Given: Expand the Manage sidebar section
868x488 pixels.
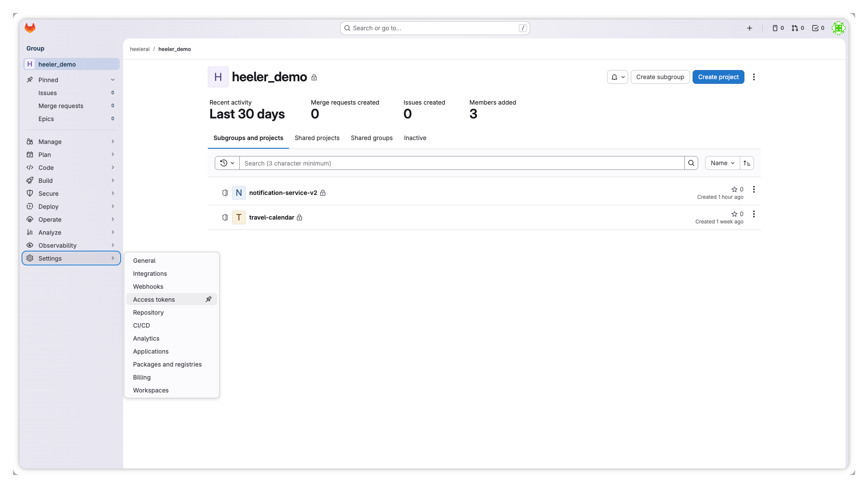Looking at the screenshot, I should tap(71, 142).
